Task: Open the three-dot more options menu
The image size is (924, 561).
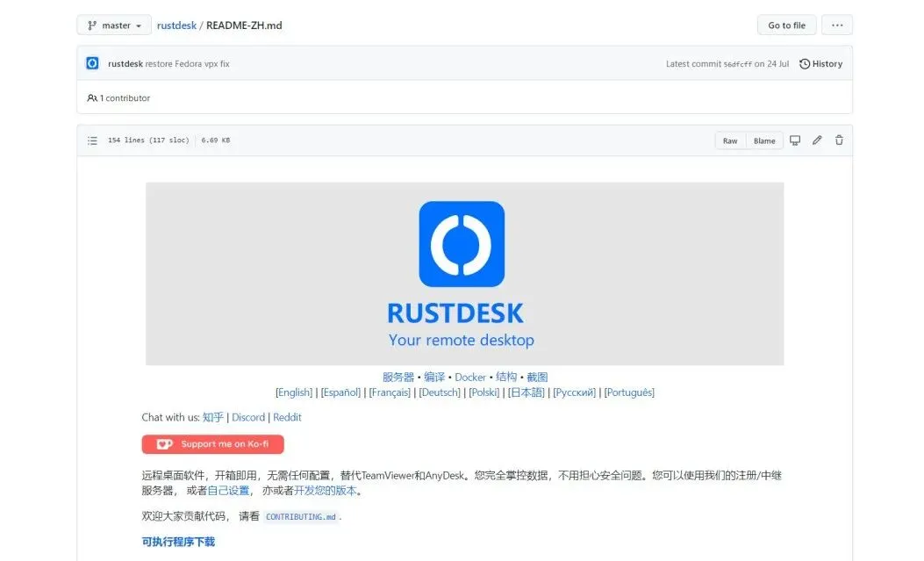Action: 837,25
